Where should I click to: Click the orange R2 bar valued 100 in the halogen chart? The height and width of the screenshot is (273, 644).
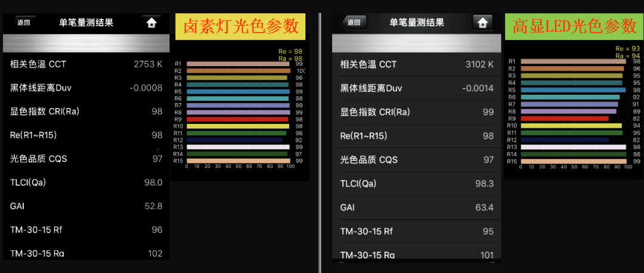pyautogui.click(x=239, y=70)
